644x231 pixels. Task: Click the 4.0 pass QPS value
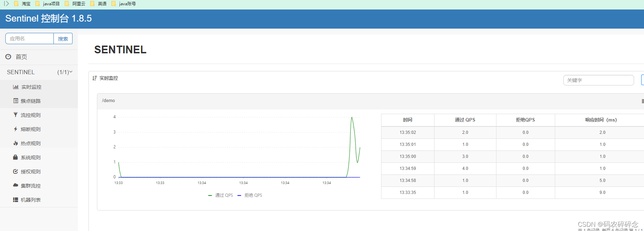coord(465,168)
